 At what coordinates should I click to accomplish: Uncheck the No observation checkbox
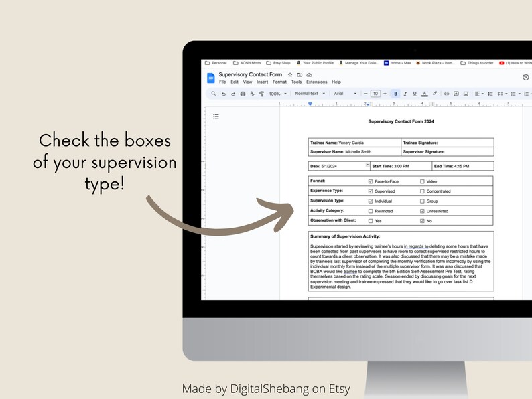(x=422, y=221)
